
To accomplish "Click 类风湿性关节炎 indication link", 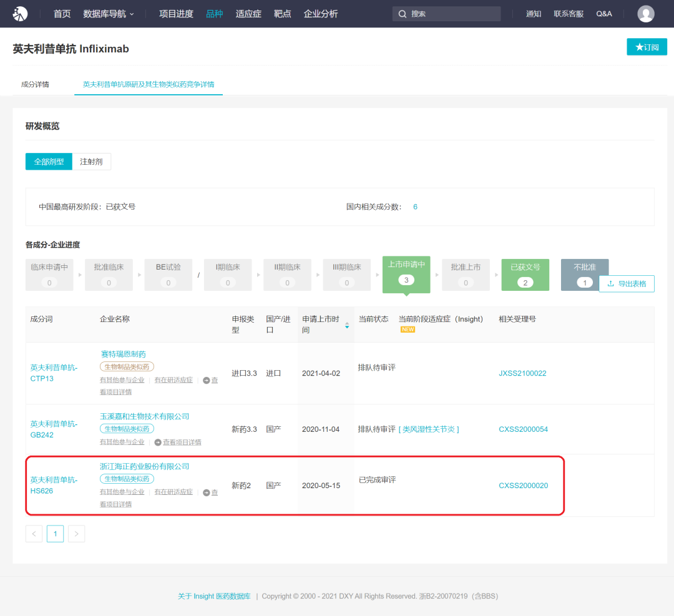I will (429, 429).
